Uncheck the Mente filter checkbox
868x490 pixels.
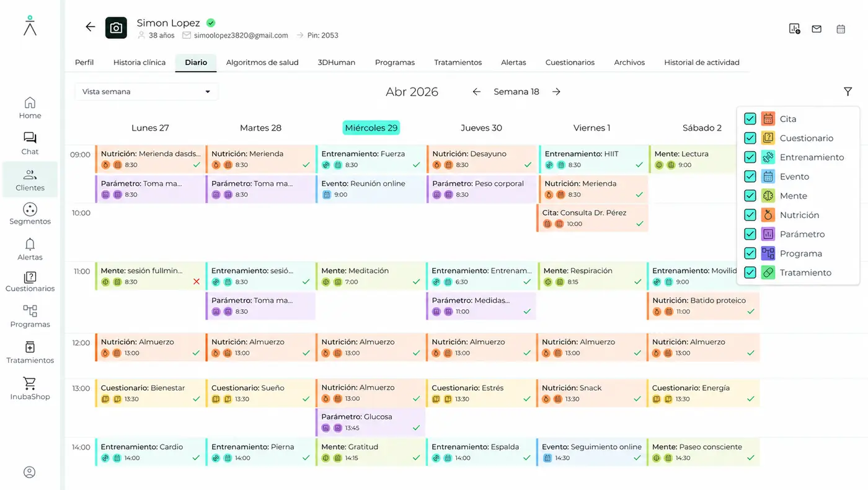750,196
